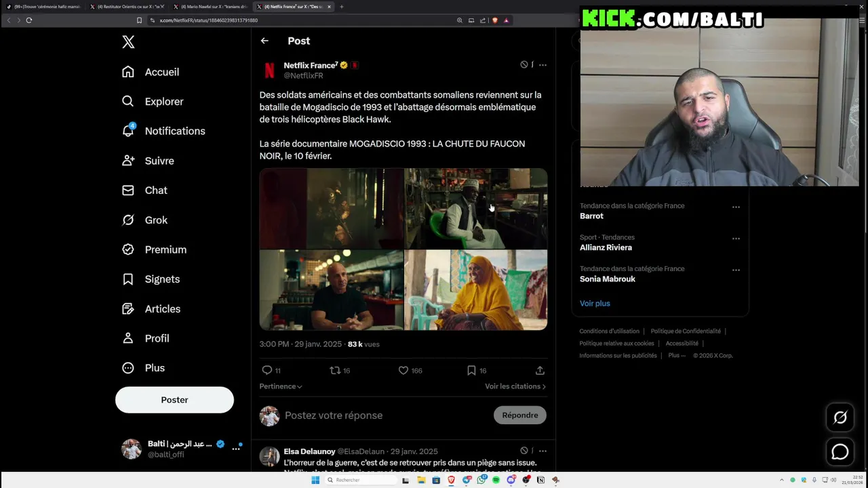Click the Répondre button
868x488 pixels.
520,415
